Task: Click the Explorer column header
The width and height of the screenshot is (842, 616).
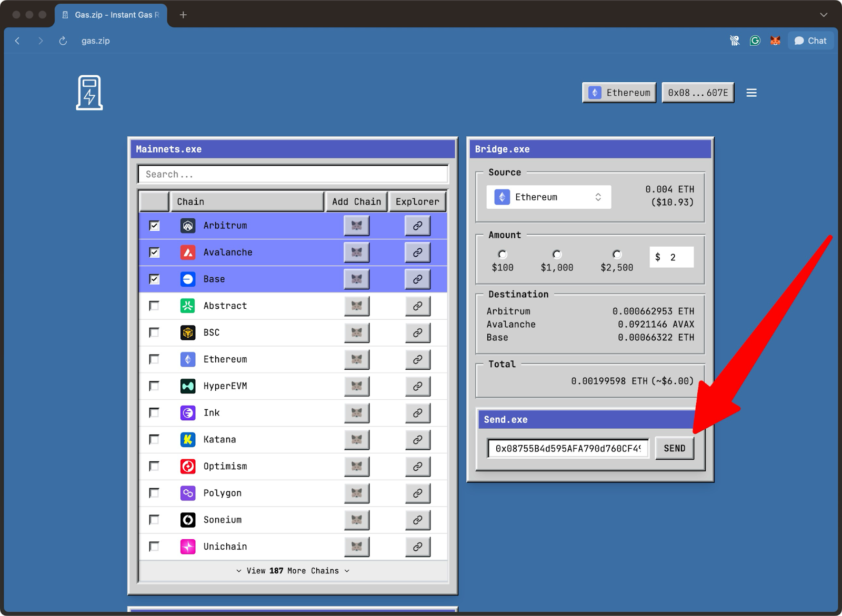Action: [418, 202]
